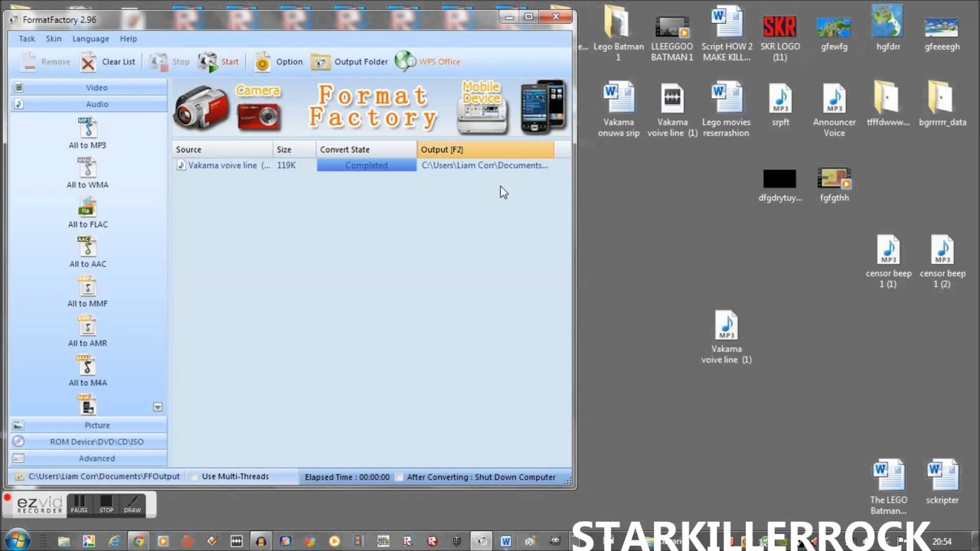The width and height of the screenshot is (980, 551).
Task: Tick After Converting Shut Down Computer
Action: (399, 477)
